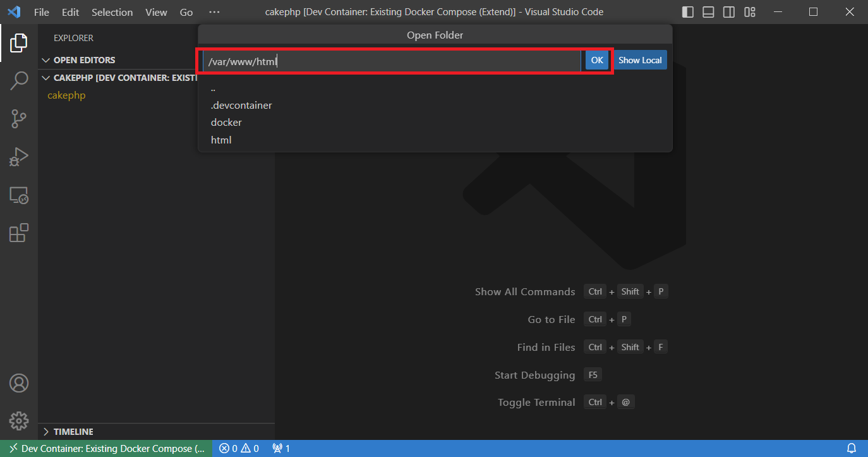Screen dimensions: 868x457
Task: Open the File menu
Action: point(41,11)
